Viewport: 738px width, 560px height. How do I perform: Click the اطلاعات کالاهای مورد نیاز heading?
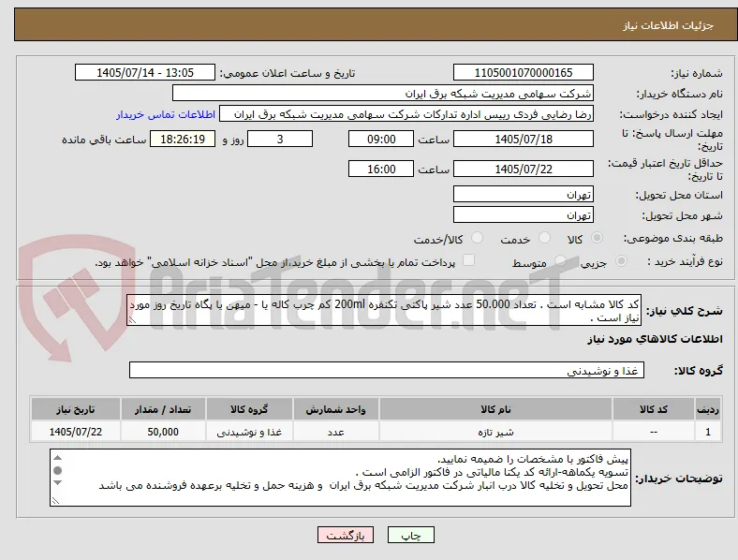coord(655,339)
